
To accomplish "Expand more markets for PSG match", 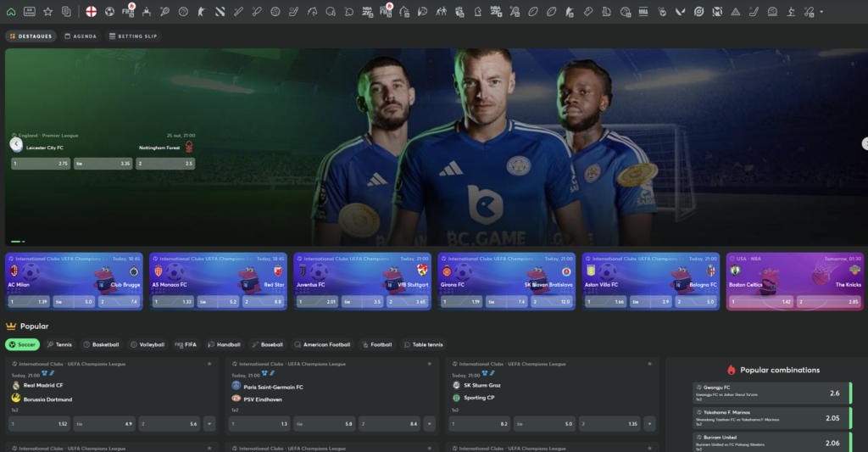I will pyautogui.click(x=430, y=424).
